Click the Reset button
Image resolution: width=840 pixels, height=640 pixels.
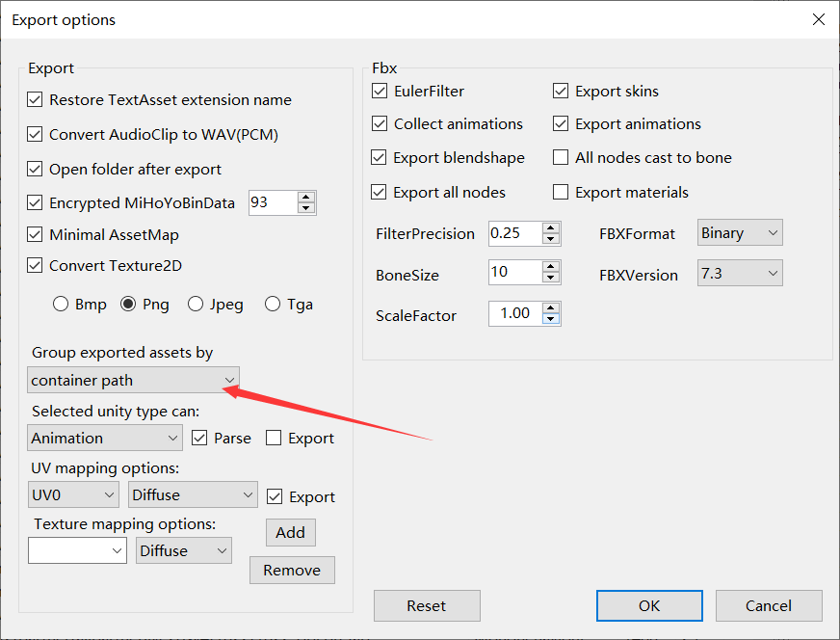click(x=427, y=605)
